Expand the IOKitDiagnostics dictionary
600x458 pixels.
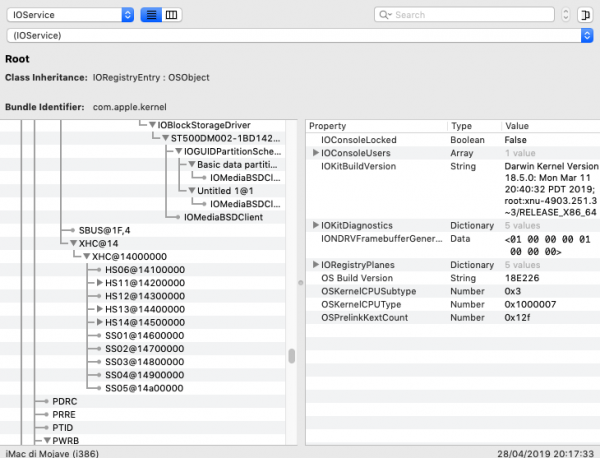tap(316, 226)
